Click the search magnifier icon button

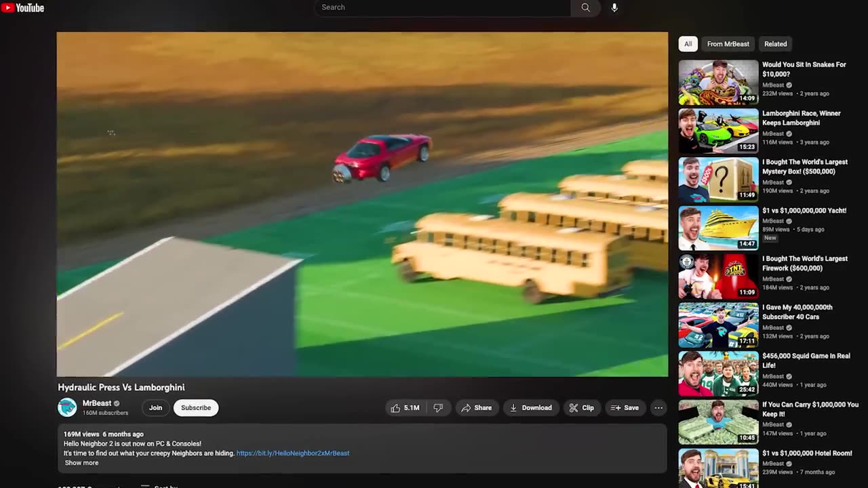(585, 7)
